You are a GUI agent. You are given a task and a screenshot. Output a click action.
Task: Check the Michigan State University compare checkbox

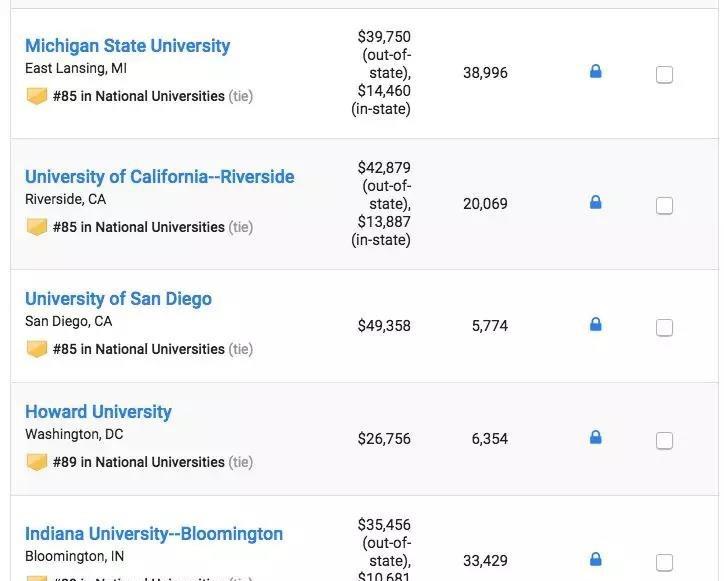click(664, 75)
